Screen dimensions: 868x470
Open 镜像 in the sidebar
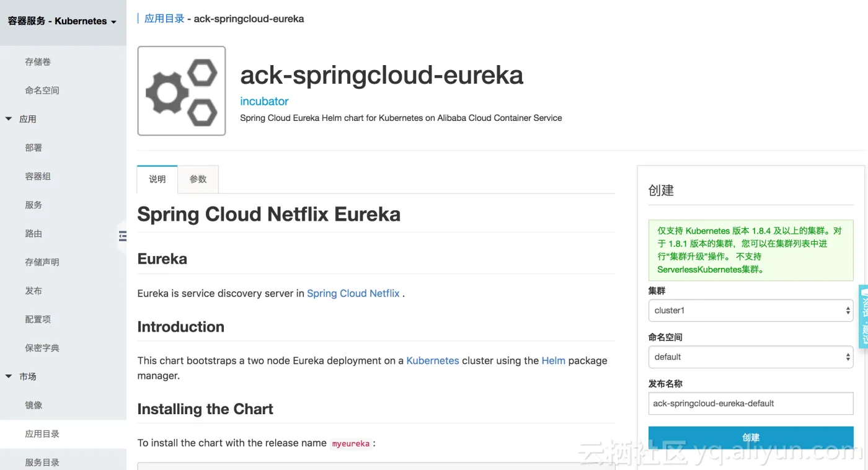[x=33, y=405]
